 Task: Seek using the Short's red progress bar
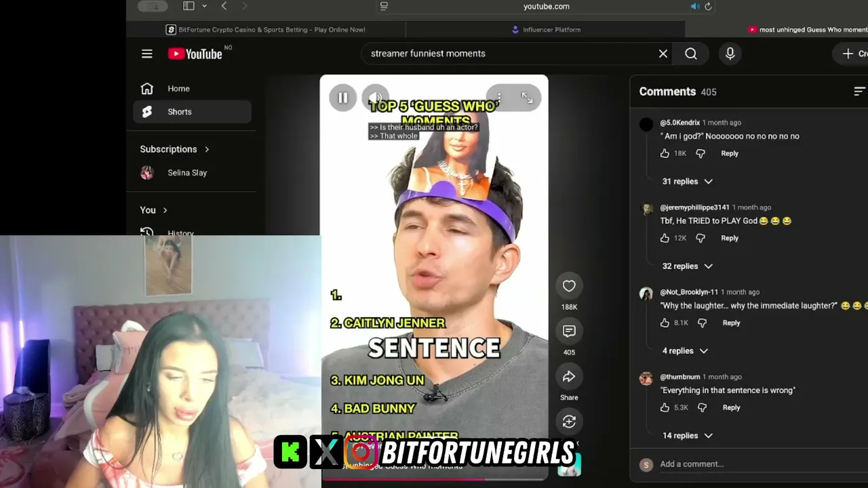[x=434, y=479]
